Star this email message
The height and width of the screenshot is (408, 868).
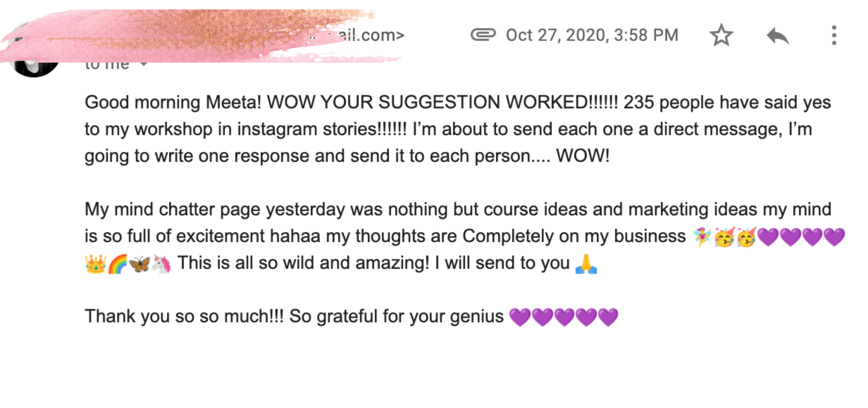(721, 35)
